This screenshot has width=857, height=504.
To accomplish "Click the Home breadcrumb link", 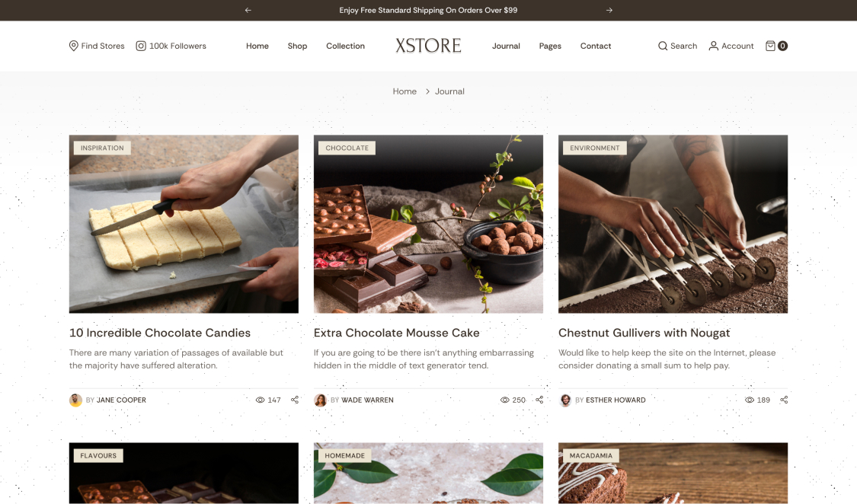I will click(x=405, y=91).
